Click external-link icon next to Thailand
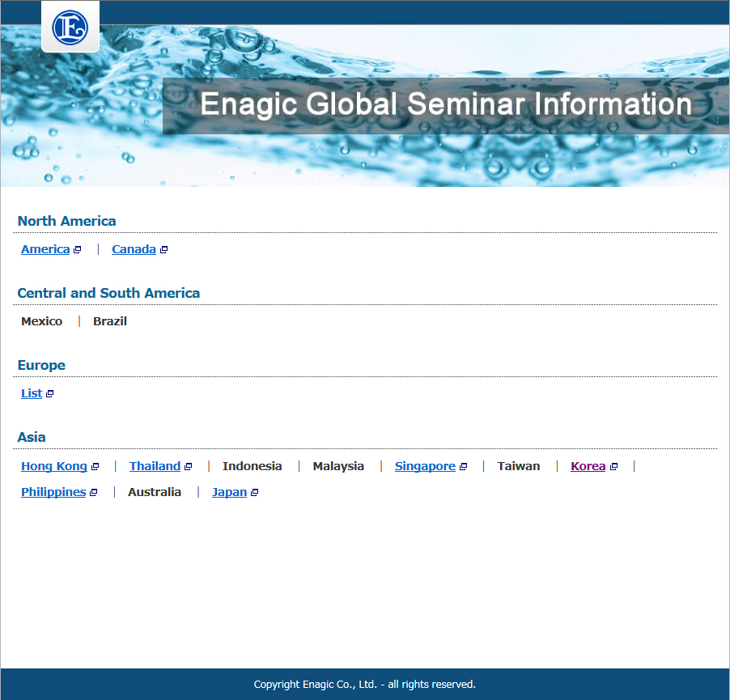 click(x=188, y=466)
